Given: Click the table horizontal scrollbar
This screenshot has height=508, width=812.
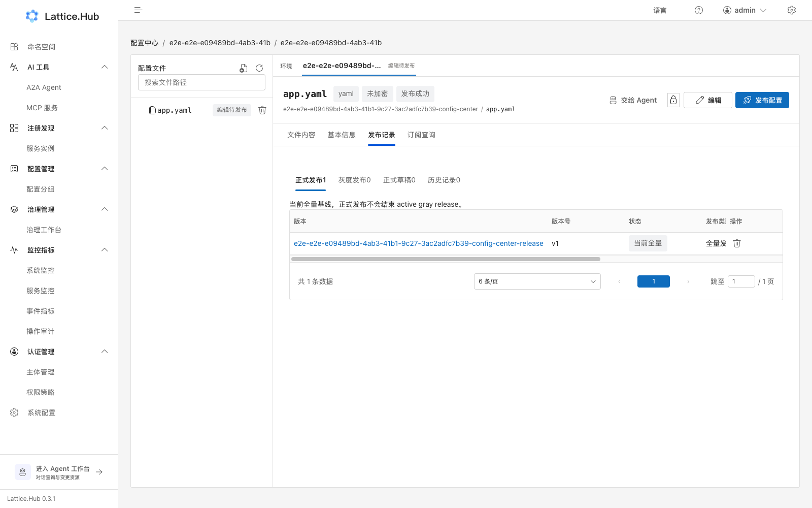Looking at the screenshot, I should (x=446, y=259).
